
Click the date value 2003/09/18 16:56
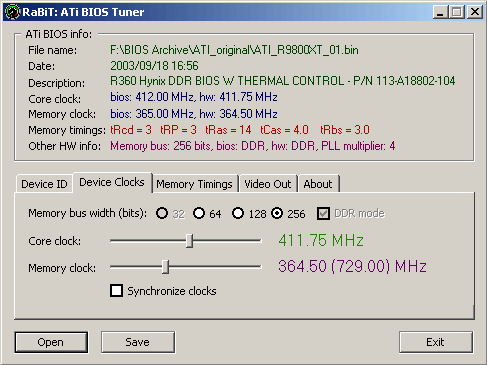pyautogui.click(x=154, y=66)
